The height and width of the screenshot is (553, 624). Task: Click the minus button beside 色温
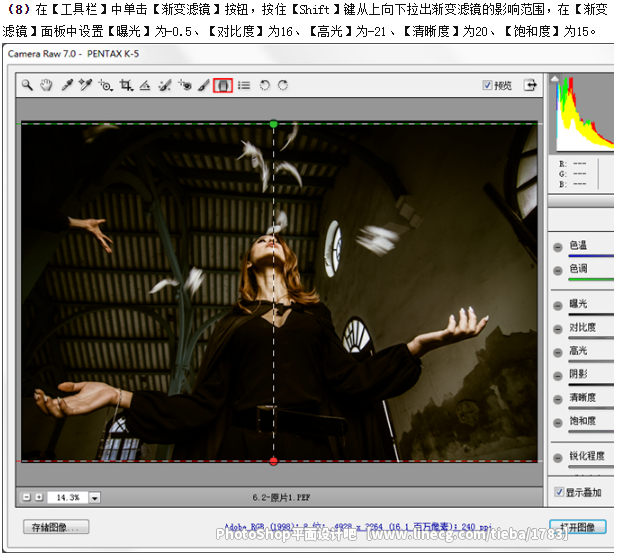pyautogui.click(x=558, y=247)
